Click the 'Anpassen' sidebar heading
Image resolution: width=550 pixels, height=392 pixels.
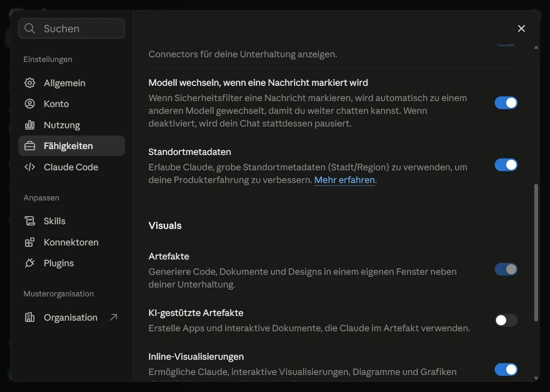(x=41, y=198)
